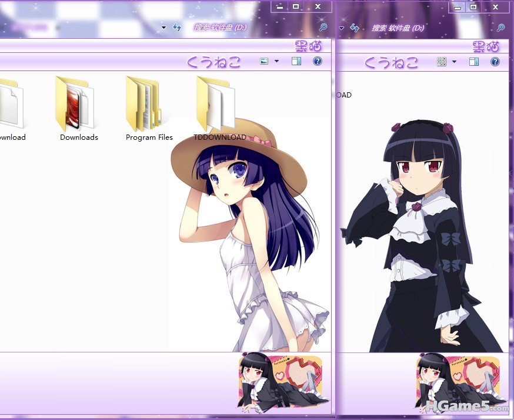Change view using right window's grid view button
This screenshot has width=514, height=420.
point(442,61)
